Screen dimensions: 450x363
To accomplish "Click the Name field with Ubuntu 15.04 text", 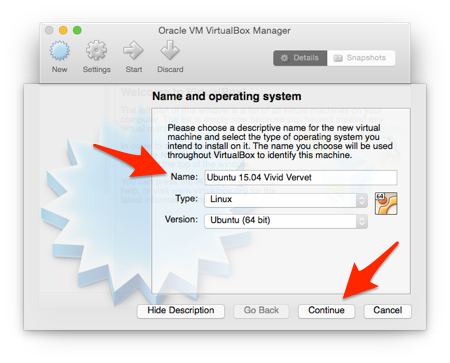I will click(x=301, y=177).
